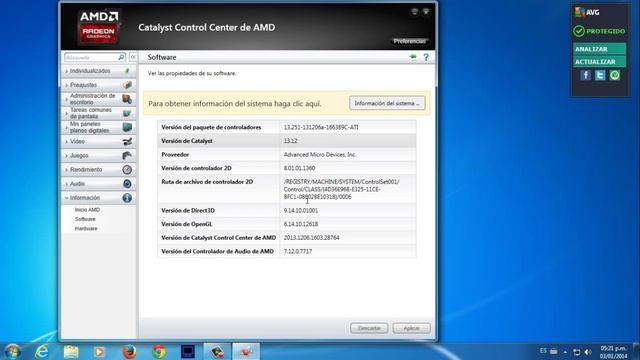Click the volume icon in system tray
This screenshot has height=360, width=640.
[588, 351]
